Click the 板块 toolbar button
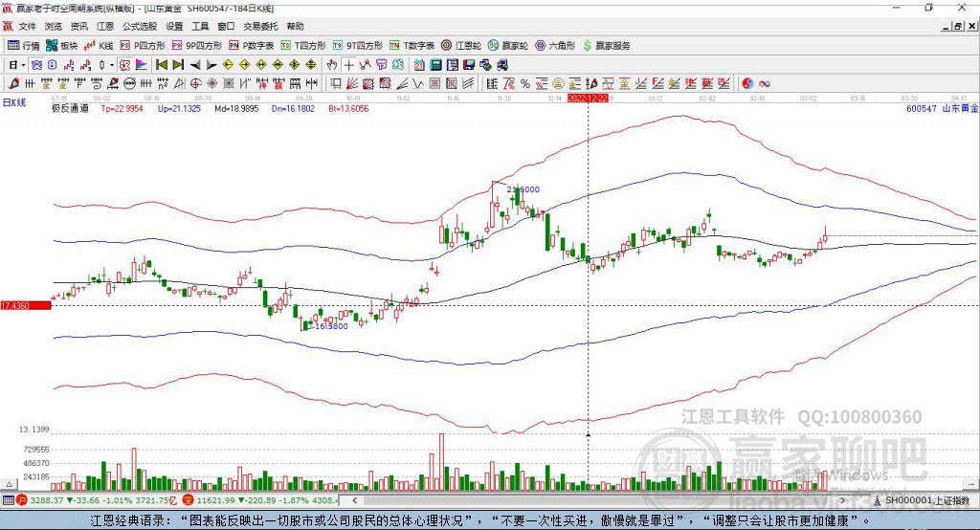The width and height of the screenshot is (980, 530). coord(61,46)
